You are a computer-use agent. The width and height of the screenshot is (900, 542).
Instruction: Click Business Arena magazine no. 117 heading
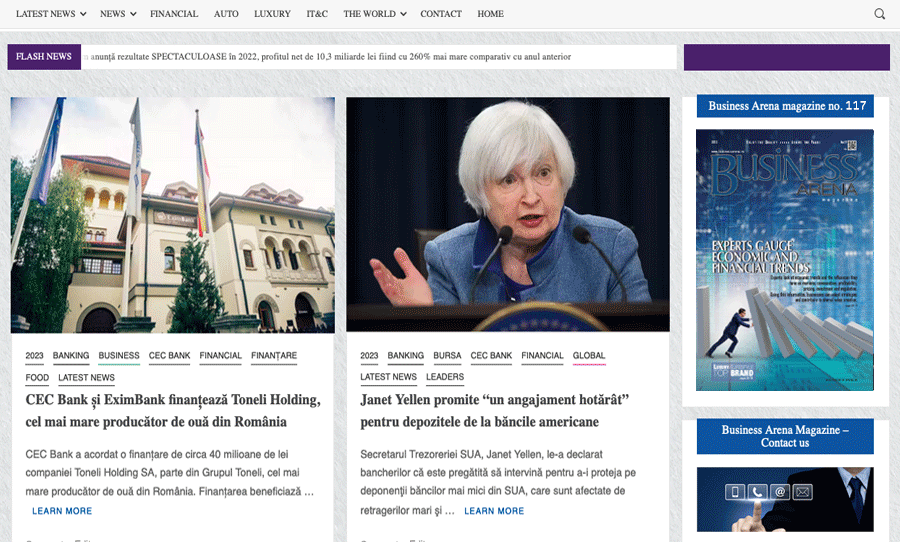tap(785, 106)
